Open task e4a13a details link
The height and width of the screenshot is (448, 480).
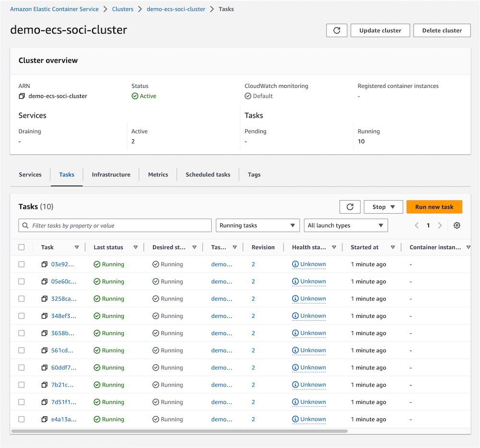coord(64,419)
